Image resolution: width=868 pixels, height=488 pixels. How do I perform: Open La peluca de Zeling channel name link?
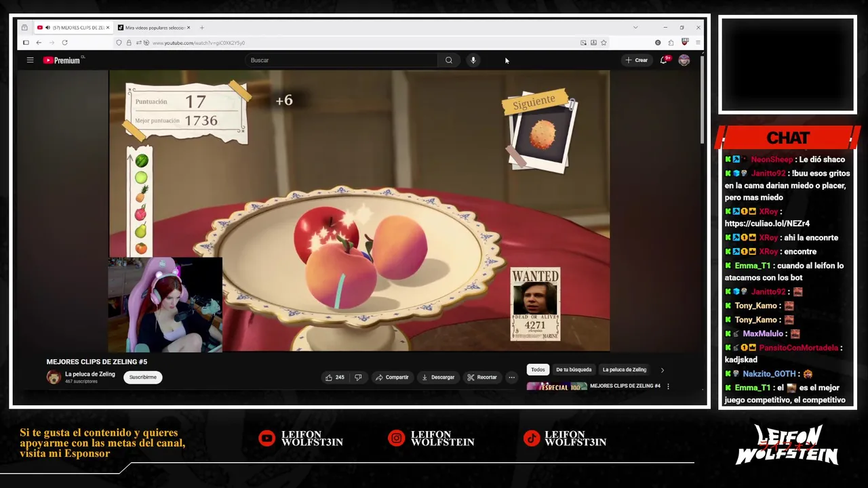click(x=90, y=374)
